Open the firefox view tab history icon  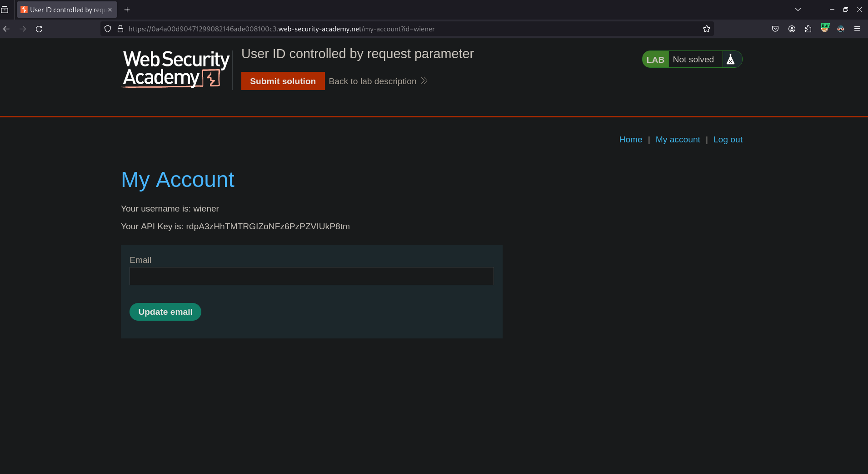[5, 10]
